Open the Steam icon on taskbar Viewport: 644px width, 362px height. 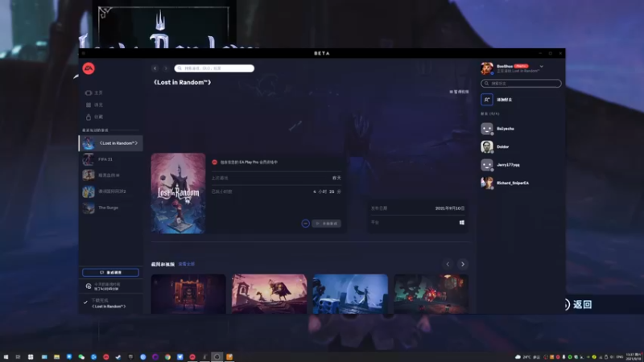(118, 356)
